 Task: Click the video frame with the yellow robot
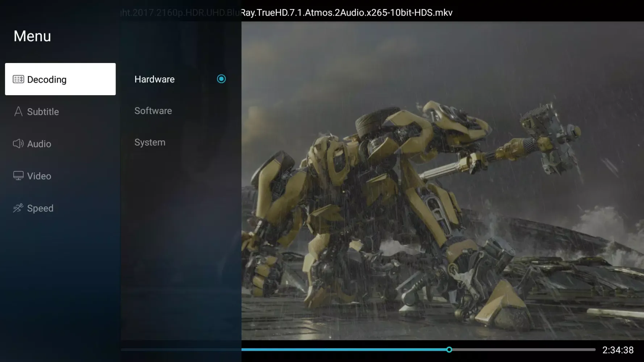click(x=443, y=181)
